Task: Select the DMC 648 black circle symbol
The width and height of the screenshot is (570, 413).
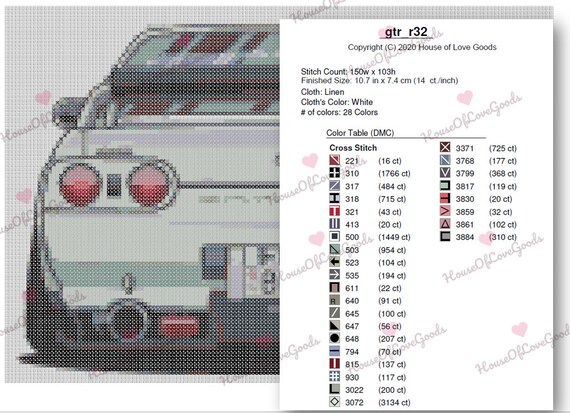Action: pyautogui.click(x=334, y=339)
